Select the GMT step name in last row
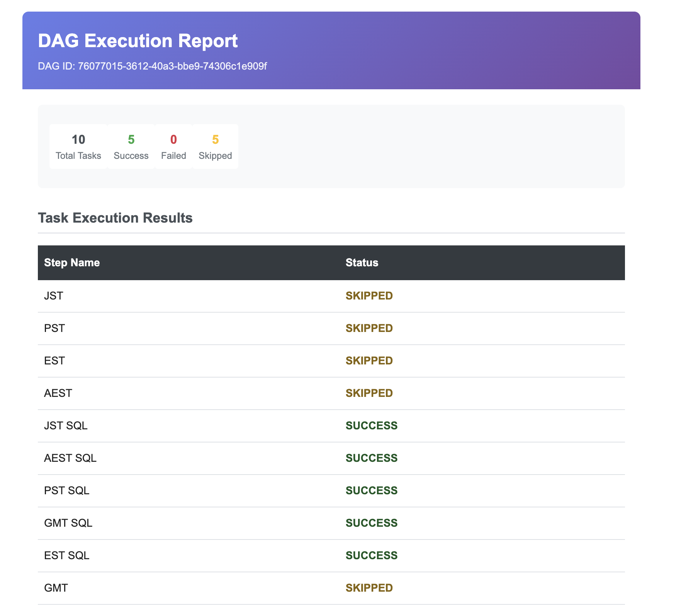The image size is (686, 616). 56,588
